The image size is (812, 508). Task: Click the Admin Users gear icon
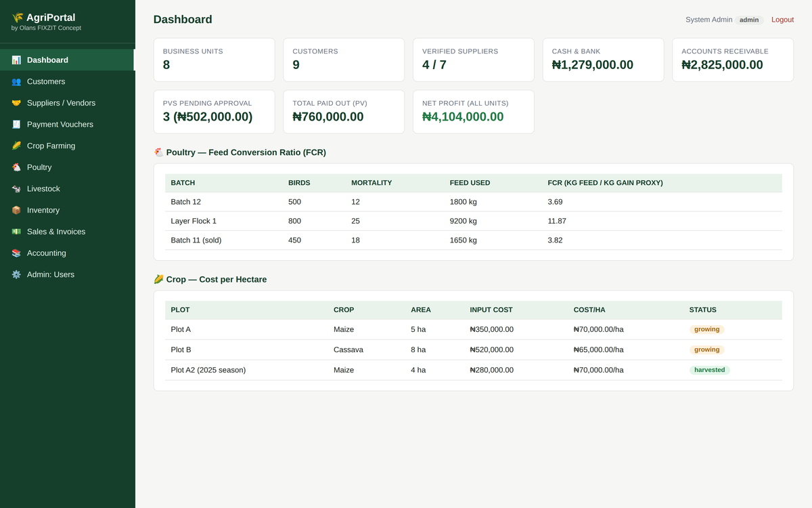[16, 274]
